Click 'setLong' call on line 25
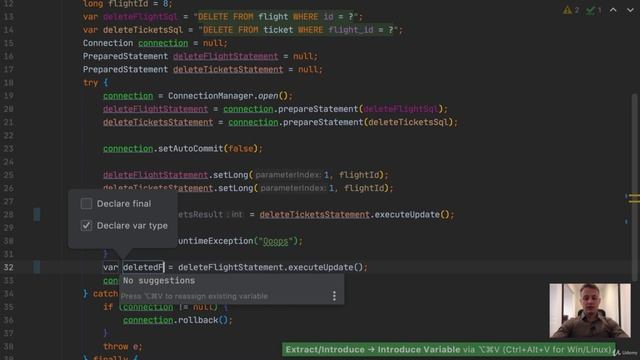The height and width of the screenshot is (360, 640). [x=230, y=175]
